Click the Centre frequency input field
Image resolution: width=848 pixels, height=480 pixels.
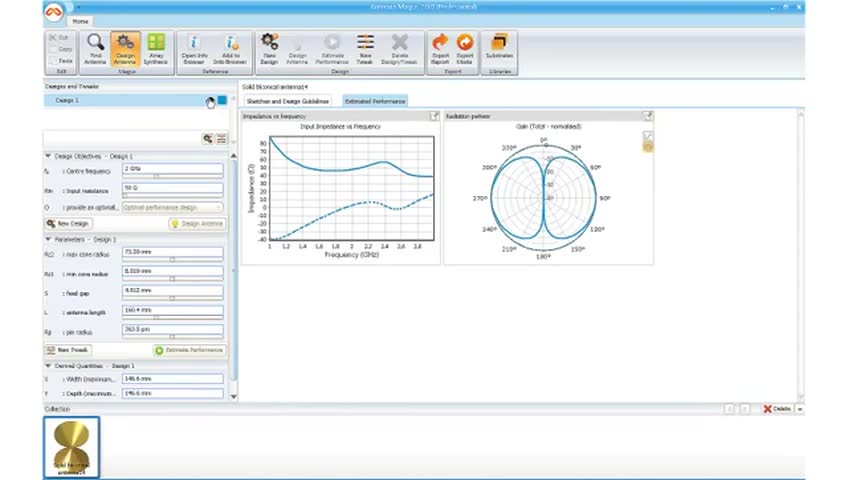(x=173, y=169)
